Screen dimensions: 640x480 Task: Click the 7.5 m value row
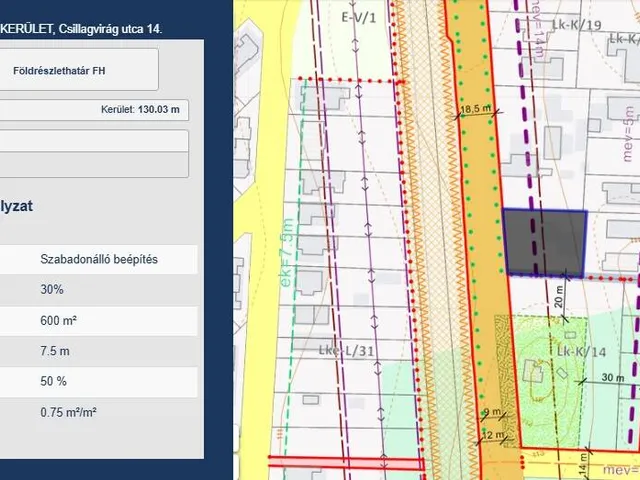(98, 351)
